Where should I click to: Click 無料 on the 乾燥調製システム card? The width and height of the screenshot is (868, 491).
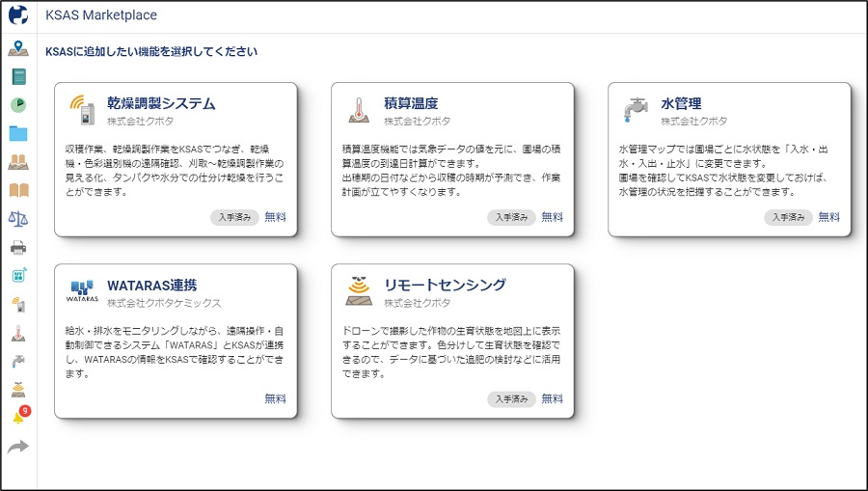[275, 218]
